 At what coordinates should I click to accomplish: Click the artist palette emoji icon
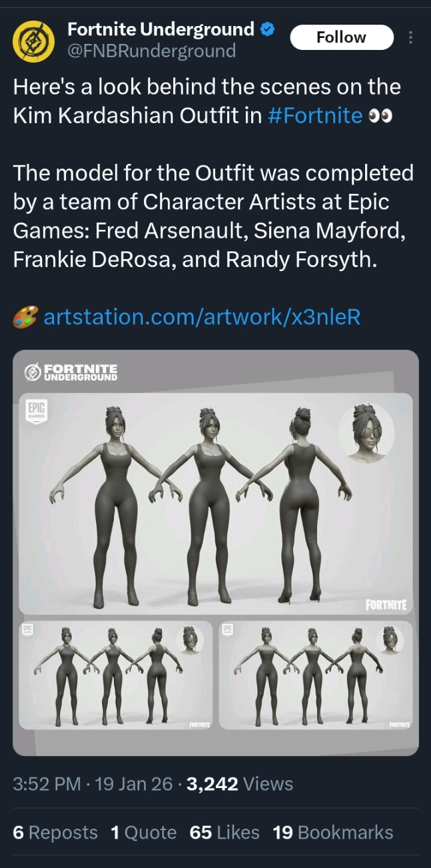(x=26, y=317)
